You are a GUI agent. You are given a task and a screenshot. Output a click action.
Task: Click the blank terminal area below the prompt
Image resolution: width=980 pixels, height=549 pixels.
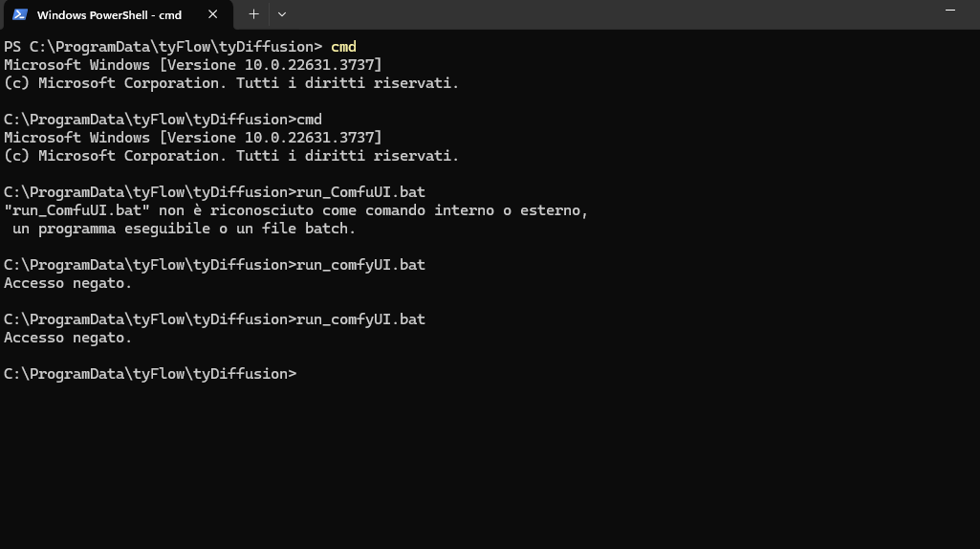tap(490, 459)
